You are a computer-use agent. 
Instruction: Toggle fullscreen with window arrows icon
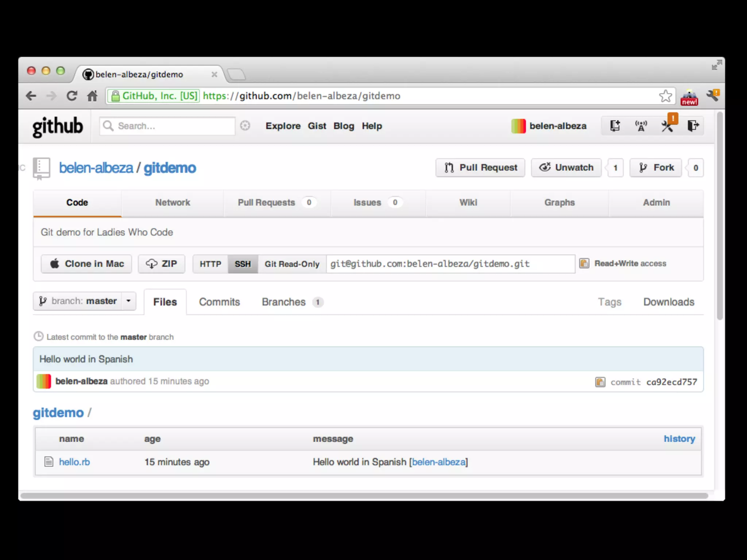pos(717,65)
